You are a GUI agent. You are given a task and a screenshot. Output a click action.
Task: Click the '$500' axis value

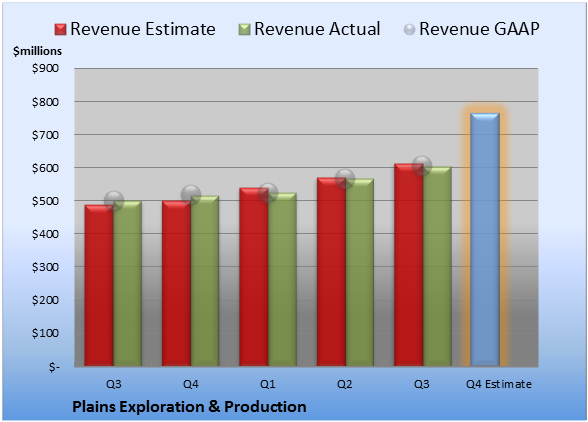point(45,201)
